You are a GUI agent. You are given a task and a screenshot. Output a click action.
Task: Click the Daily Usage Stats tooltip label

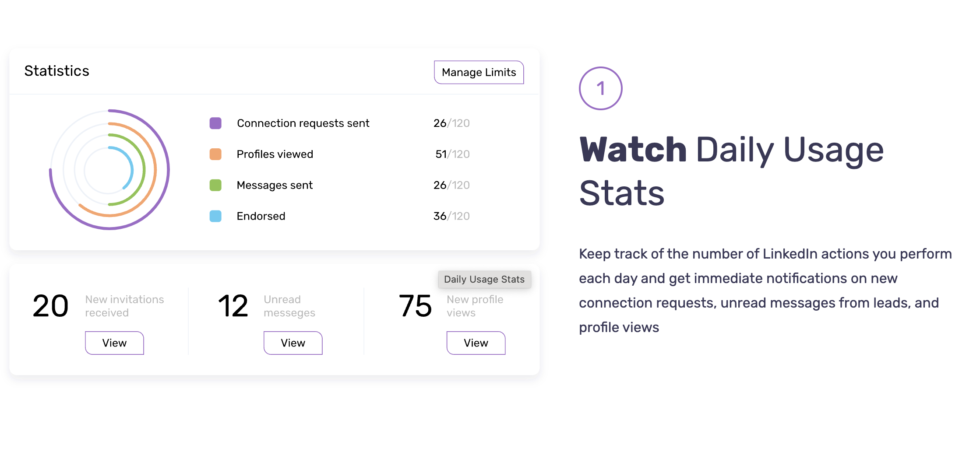click(x=484, y=280)
